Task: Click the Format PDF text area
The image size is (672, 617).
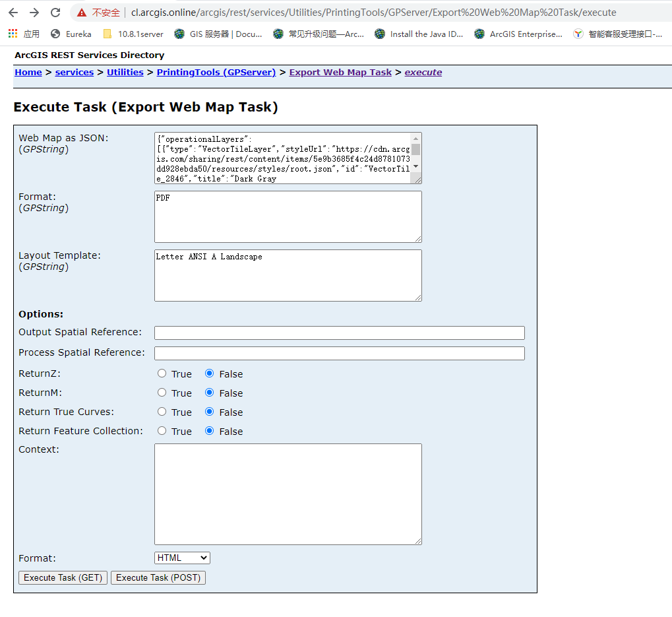Action: tap(288, 217)
